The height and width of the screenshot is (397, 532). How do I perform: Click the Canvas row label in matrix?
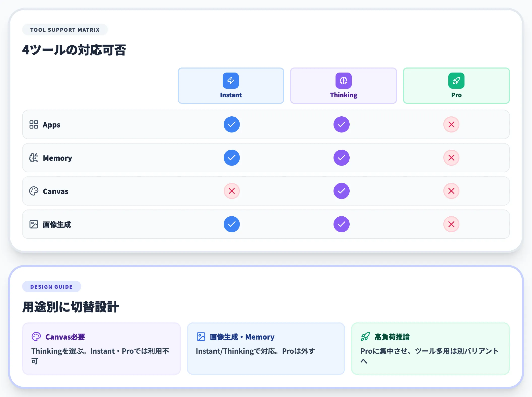pyautogui.click(x=56, y=191)
